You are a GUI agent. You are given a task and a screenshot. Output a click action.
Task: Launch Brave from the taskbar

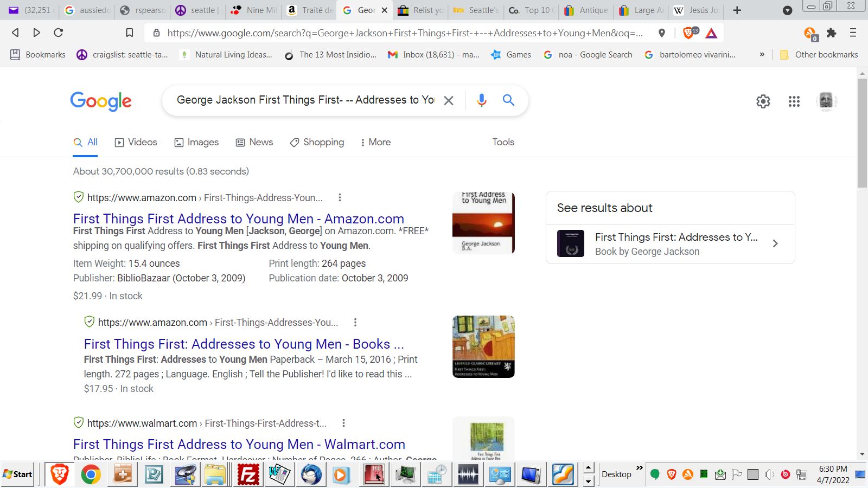(59, 474)
